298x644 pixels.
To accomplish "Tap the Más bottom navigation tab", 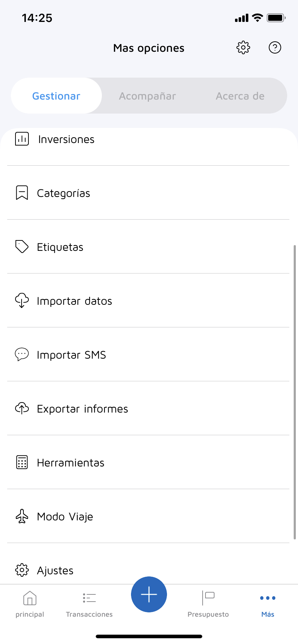I will tap(268, 604).
